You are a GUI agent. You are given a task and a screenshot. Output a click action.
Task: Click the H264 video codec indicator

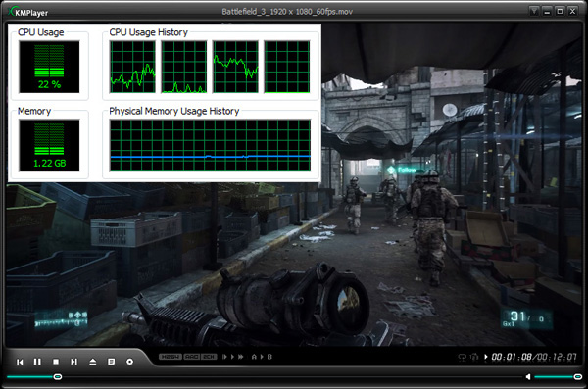pos(171,357)
